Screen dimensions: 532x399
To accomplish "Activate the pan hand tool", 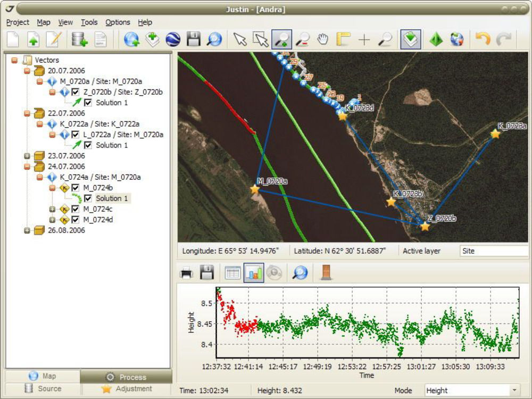I will (323, 40).
